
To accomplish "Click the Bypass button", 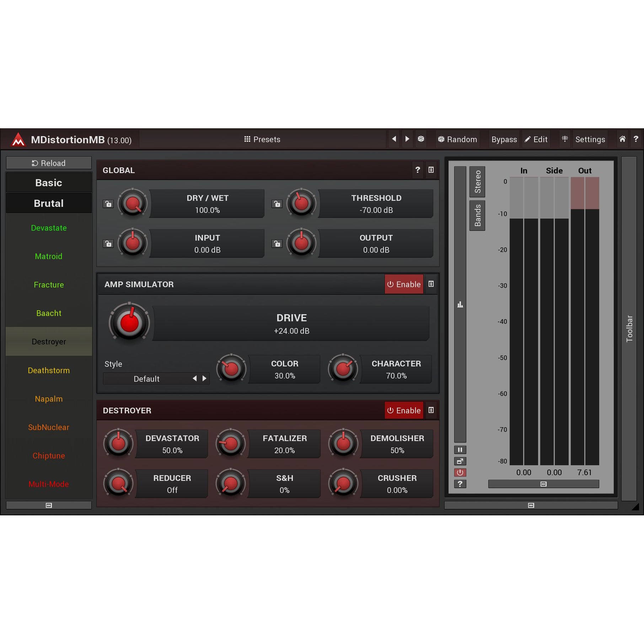I will (x=504, y=139).
